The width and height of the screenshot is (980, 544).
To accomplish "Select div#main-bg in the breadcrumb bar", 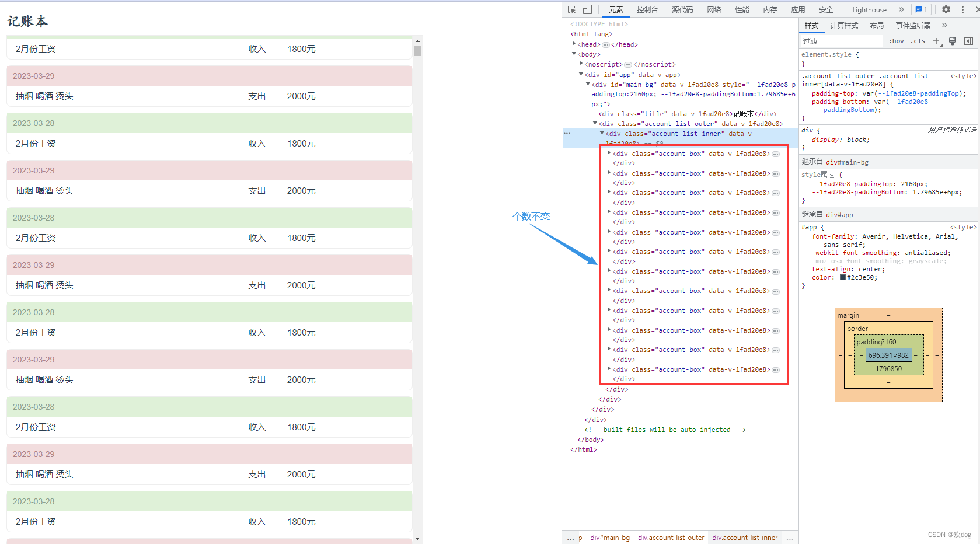I will [x=609, y=538].
